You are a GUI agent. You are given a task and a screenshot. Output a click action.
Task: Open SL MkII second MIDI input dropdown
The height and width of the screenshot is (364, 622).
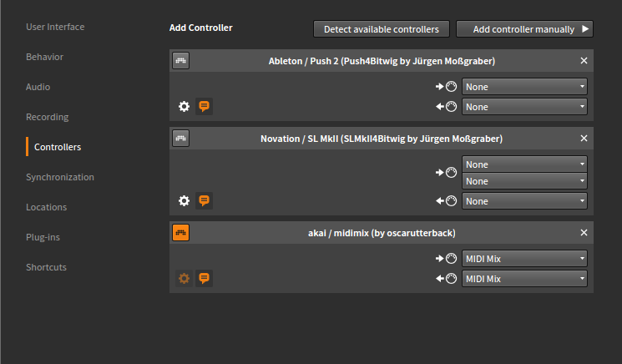tap(524, 181)
